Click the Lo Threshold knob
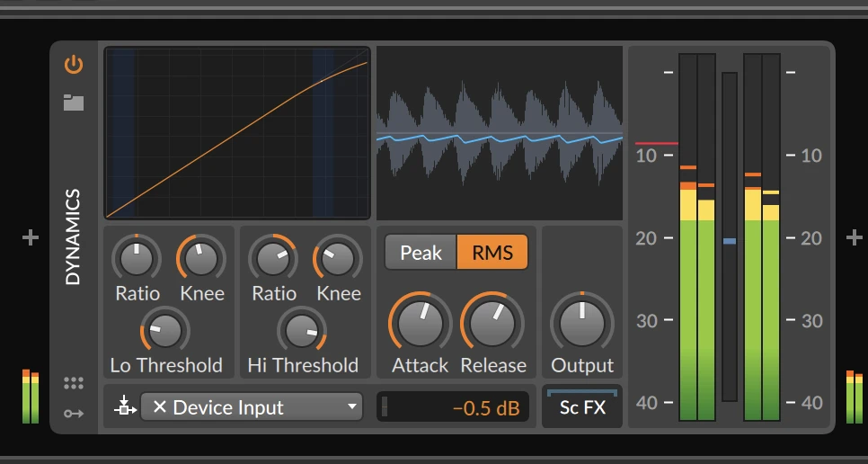868x464 pixels. [x=165, y=331]
